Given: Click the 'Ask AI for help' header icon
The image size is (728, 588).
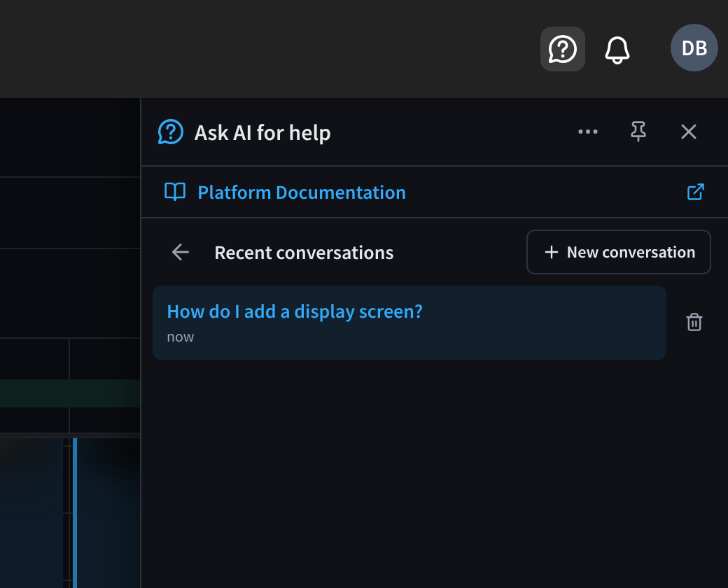Looking at the screenshot, I should click(170, 132).
